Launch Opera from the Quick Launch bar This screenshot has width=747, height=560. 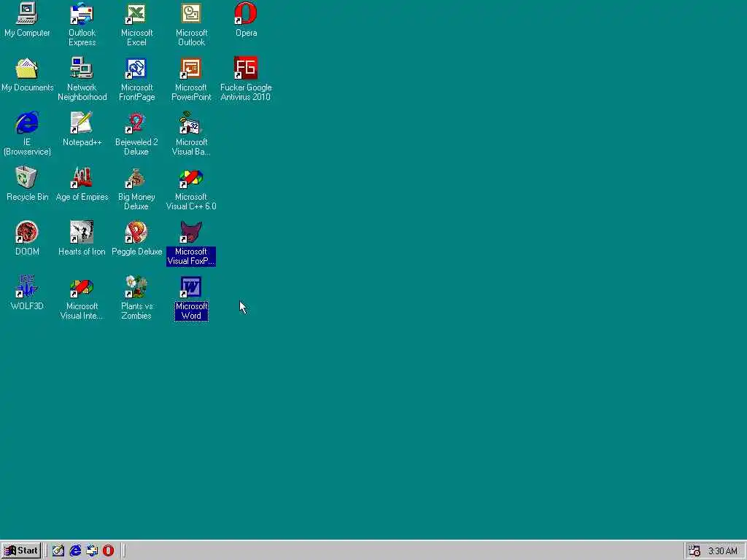click(109, 551)
